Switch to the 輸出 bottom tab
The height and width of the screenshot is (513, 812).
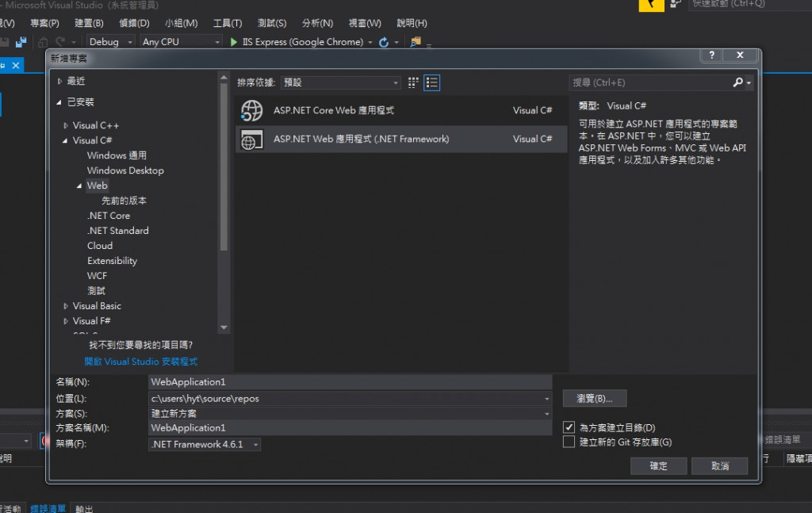pos(84,509)
